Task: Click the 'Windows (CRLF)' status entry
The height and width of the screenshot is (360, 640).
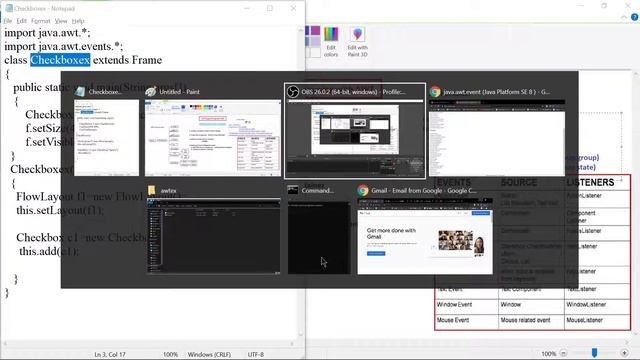Action: [x=209, y=354]
